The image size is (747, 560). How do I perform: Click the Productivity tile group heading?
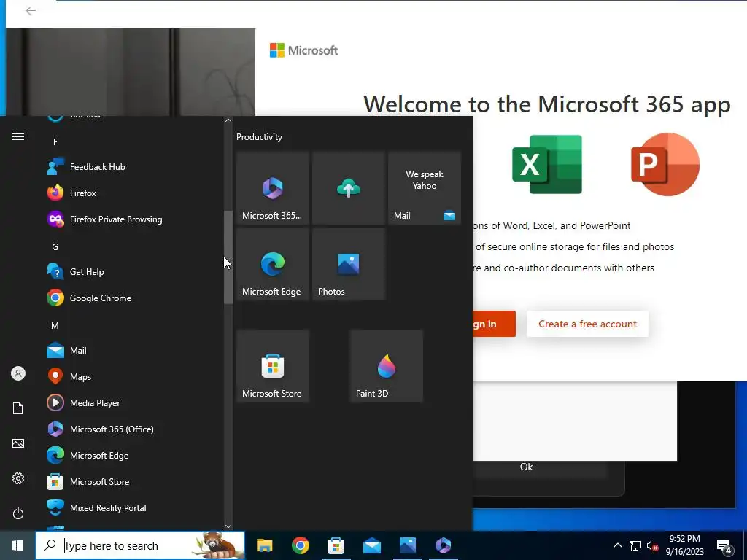(x=259, y=137)
